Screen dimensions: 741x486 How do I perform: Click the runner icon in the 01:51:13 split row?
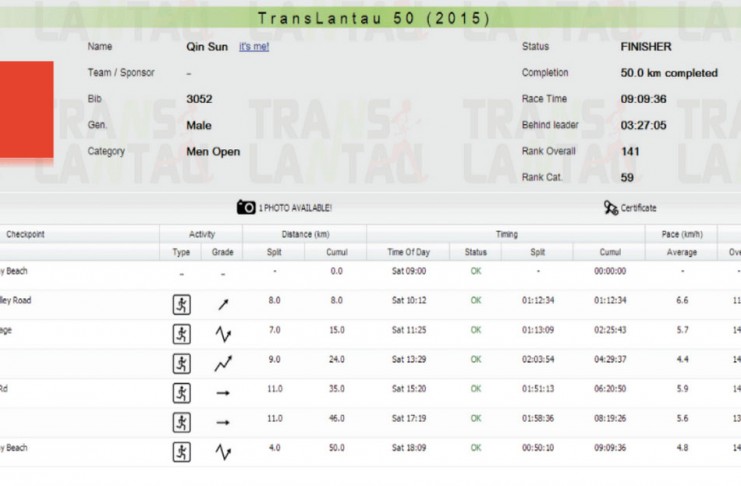click(x=181, y=393)
